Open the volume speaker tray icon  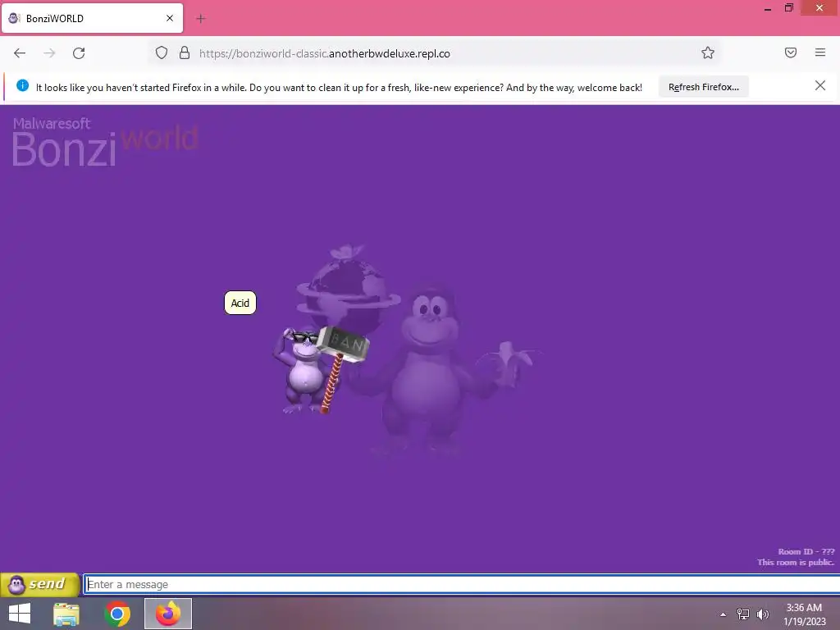click(x=762, y=614)
